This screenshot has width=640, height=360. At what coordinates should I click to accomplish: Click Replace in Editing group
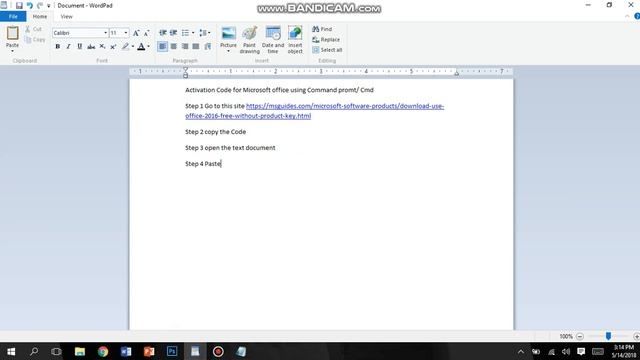(326, 40)
